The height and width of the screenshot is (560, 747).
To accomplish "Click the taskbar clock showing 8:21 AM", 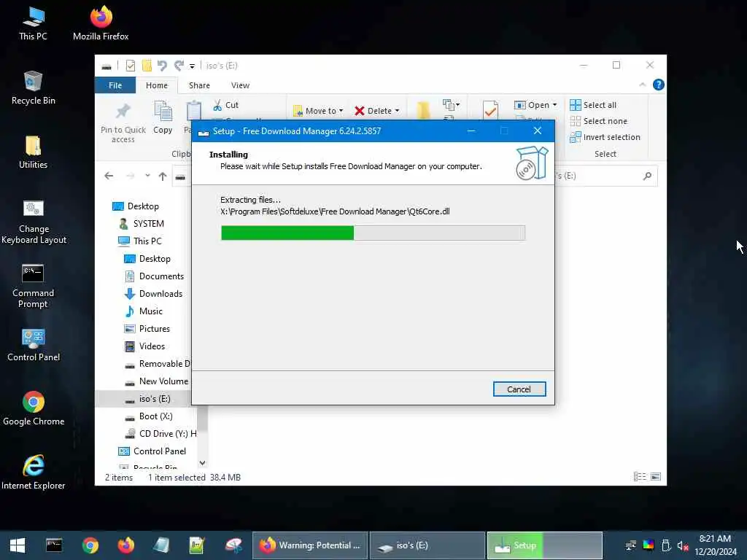I will point(715,545).
